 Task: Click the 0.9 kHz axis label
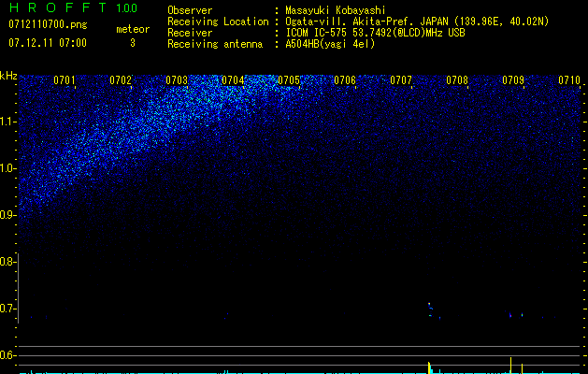pyautogui.click(x=7, y=215)
